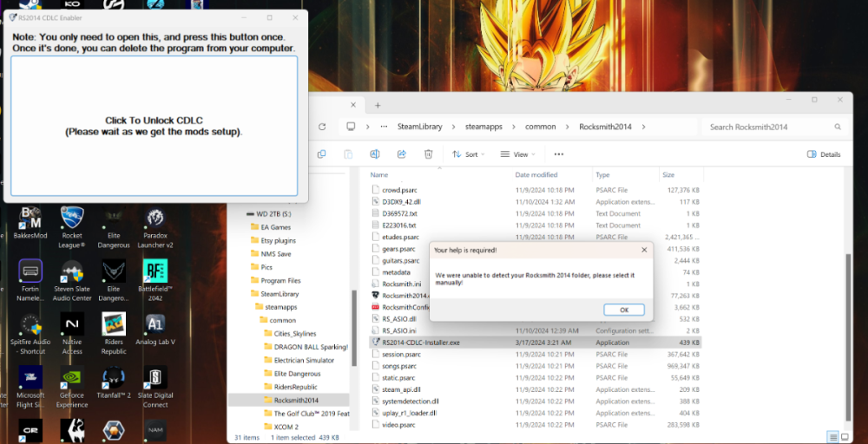
Task: Click the Native Access desktop icon
Action: point(72,333)
